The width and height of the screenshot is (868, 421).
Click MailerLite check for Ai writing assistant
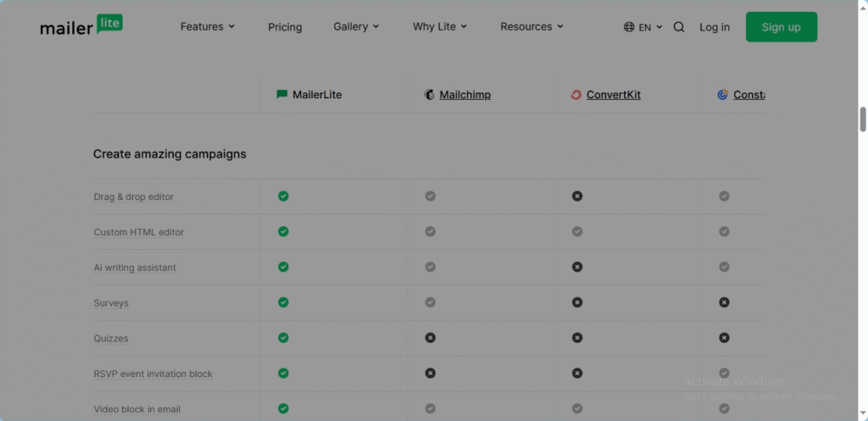(x=283, y=267)
